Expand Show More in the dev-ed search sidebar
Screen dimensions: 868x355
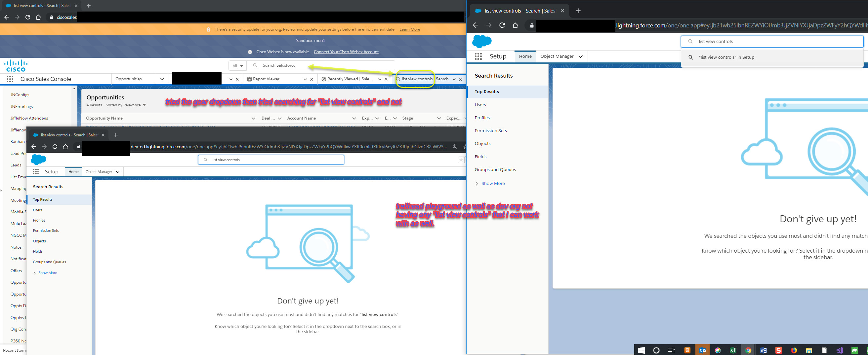(45, 273)
